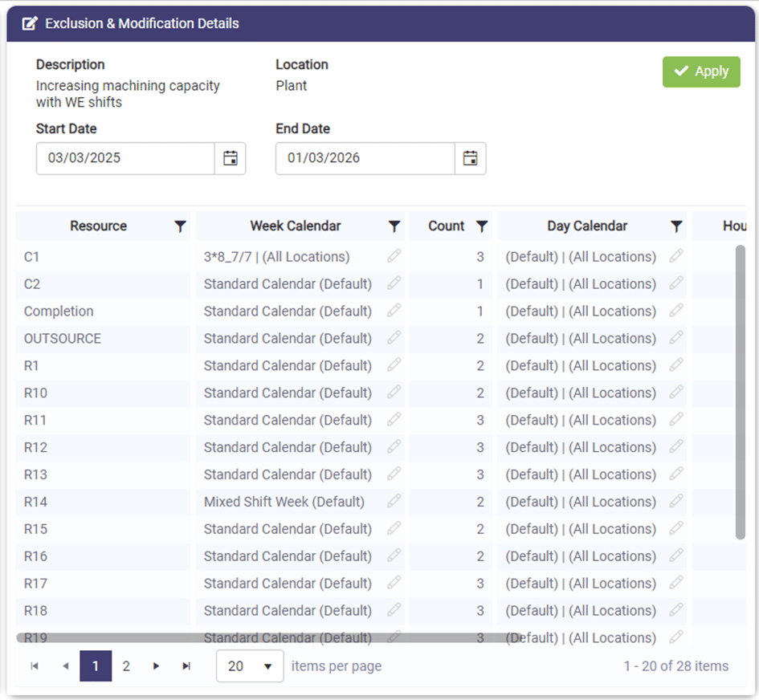Open the Week Calendar column filter
This screenshot has width=759, height=700.
(x=394, y=226)
